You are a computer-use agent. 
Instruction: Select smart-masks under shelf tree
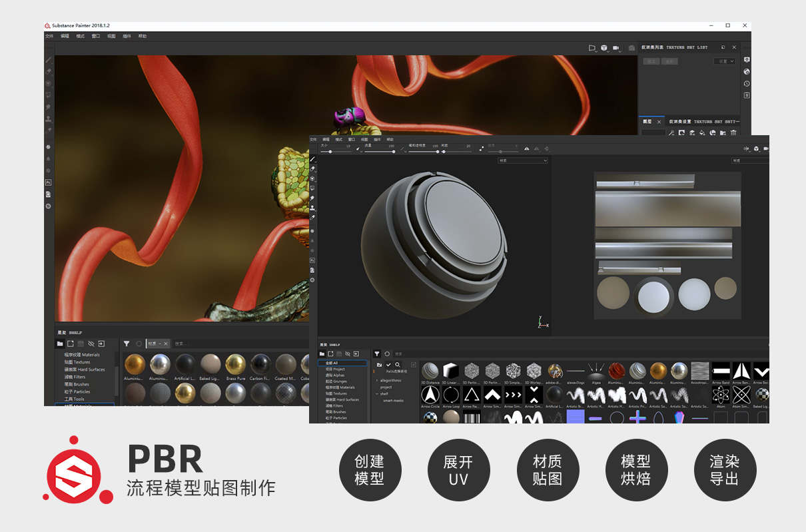(x=393, y=400)
